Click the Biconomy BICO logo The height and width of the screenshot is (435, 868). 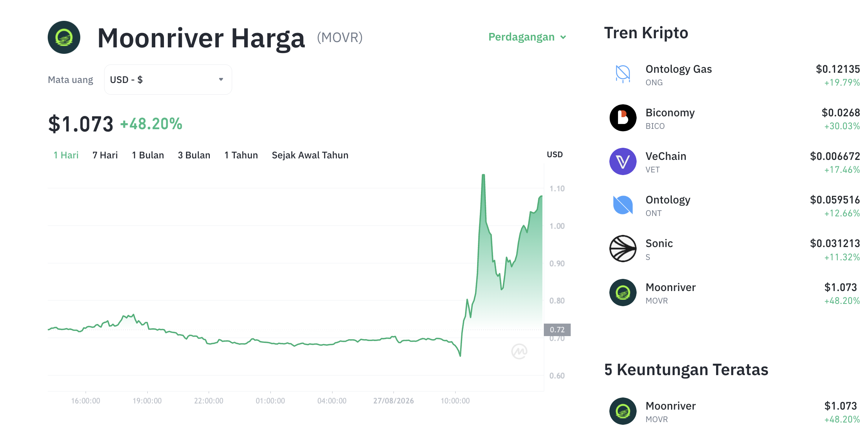coord(623,118)
